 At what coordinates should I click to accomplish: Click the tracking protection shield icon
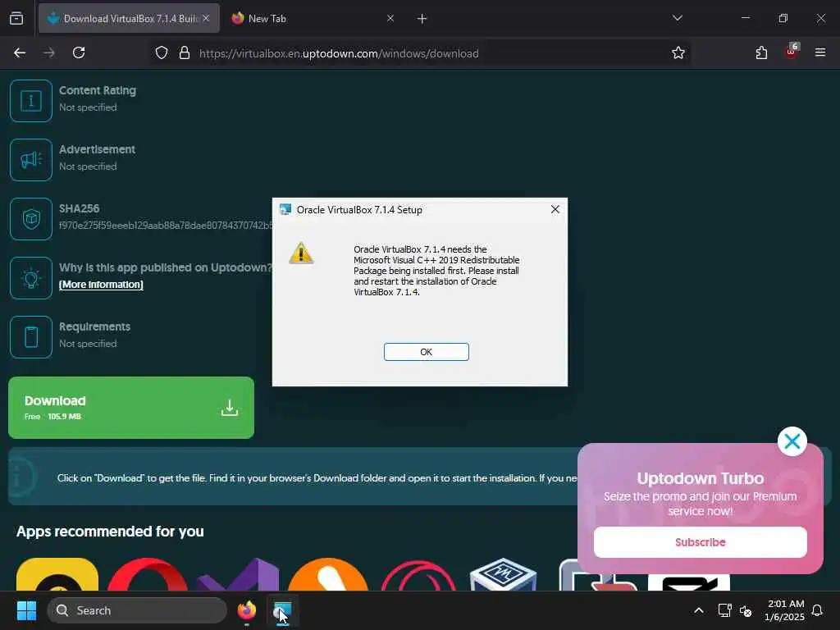tap(162, 53)
